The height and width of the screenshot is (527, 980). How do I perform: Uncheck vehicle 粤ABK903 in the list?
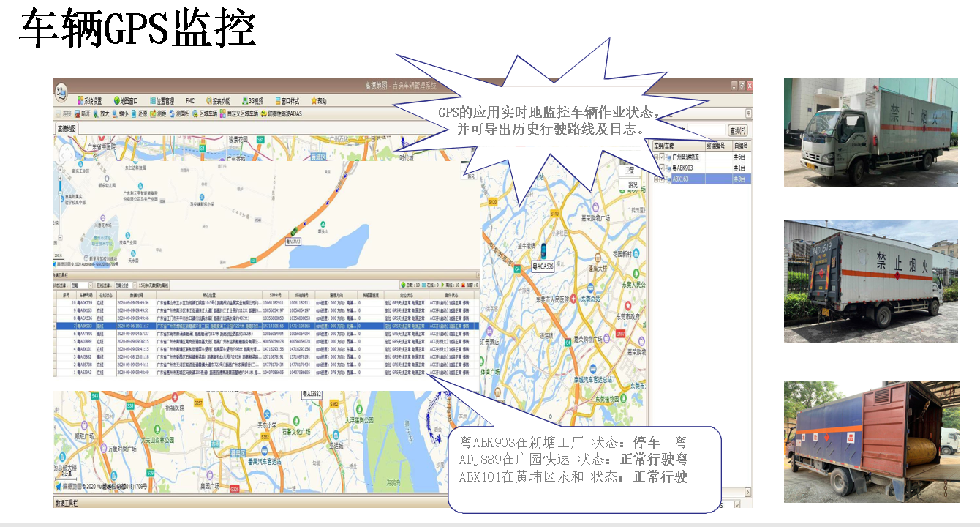coord(662,167)
